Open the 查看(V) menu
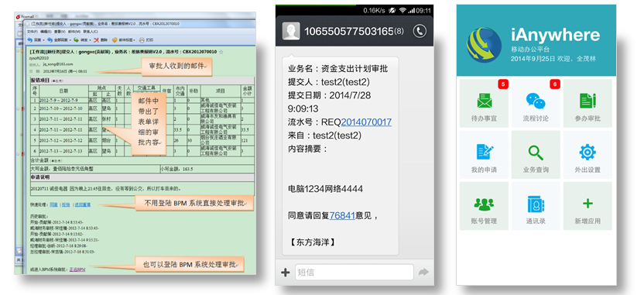This screenshot has width=644, height=295. pos(60,32)
